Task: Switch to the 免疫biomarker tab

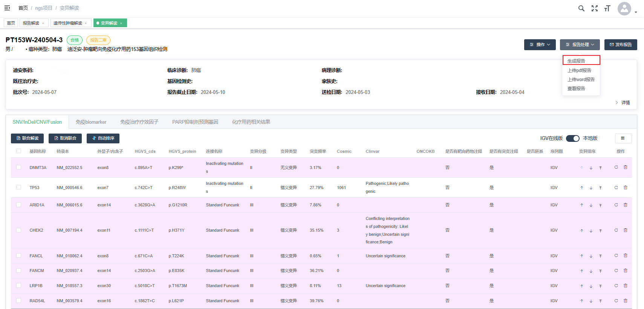Action: [x=91, y=122]
